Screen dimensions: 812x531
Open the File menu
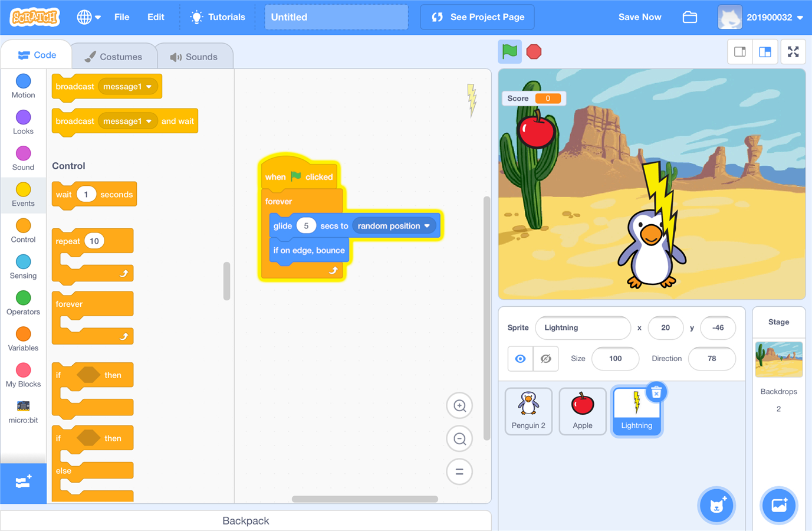tap(121, 17)
